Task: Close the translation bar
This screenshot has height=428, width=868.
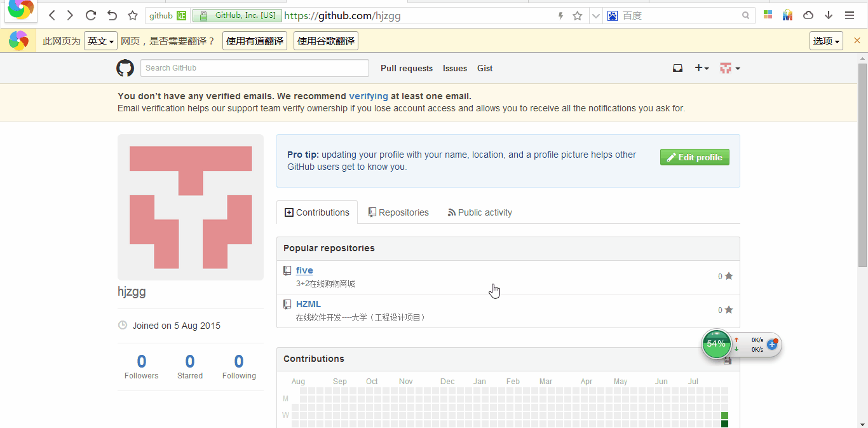Action: (857, 41)
